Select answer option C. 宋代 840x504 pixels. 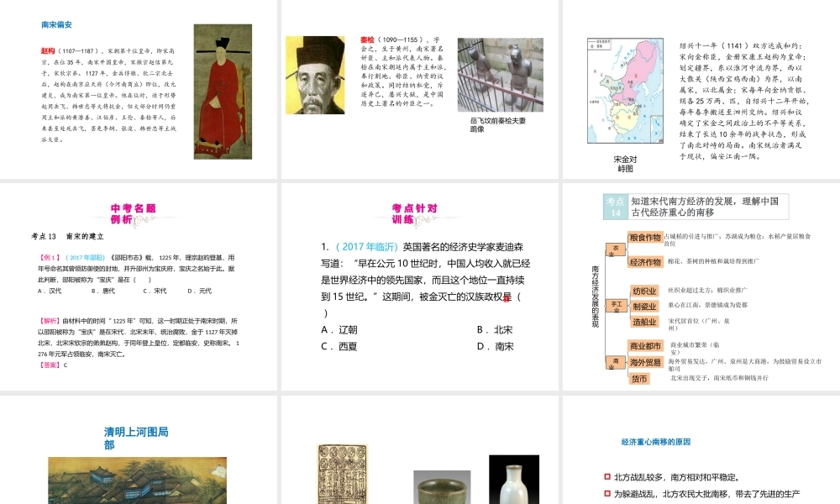coord(155,291)
